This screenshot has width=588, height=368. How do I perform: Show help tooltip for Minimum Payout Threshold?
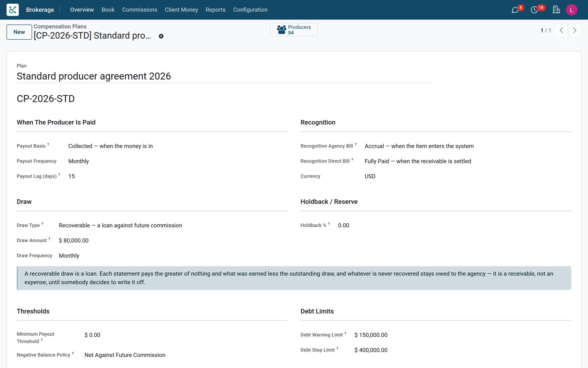pos(42,340)
